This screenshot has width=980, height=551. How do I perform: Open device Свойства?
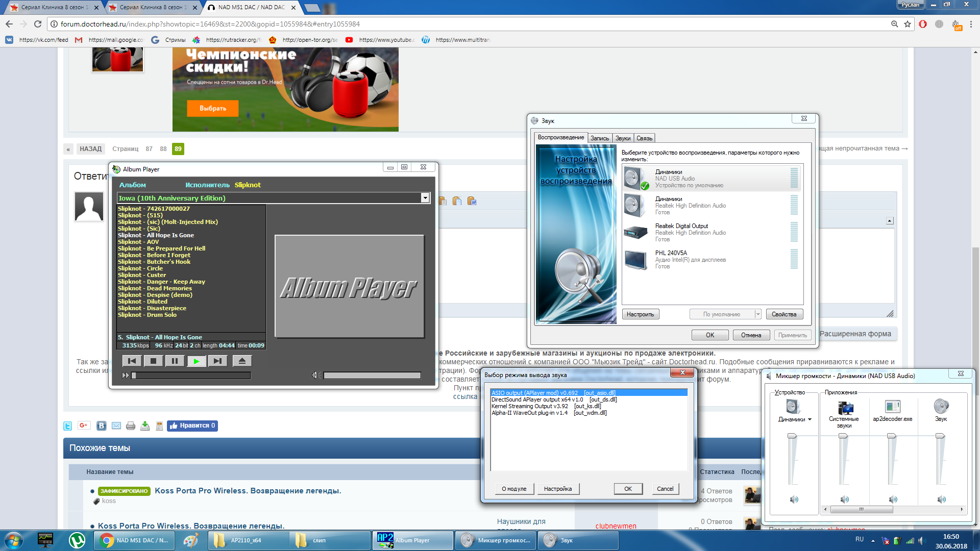[784, 314]
